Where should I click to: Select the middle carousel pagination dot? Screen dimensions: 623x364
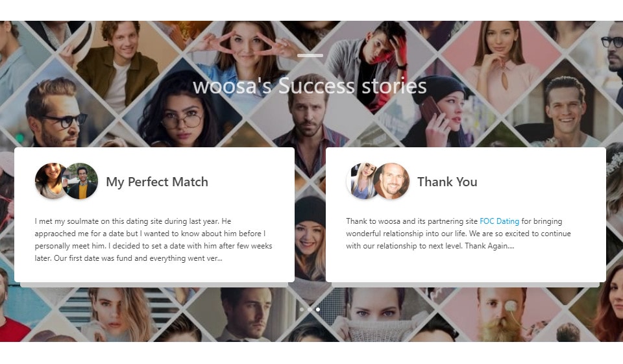click(310, 309)
